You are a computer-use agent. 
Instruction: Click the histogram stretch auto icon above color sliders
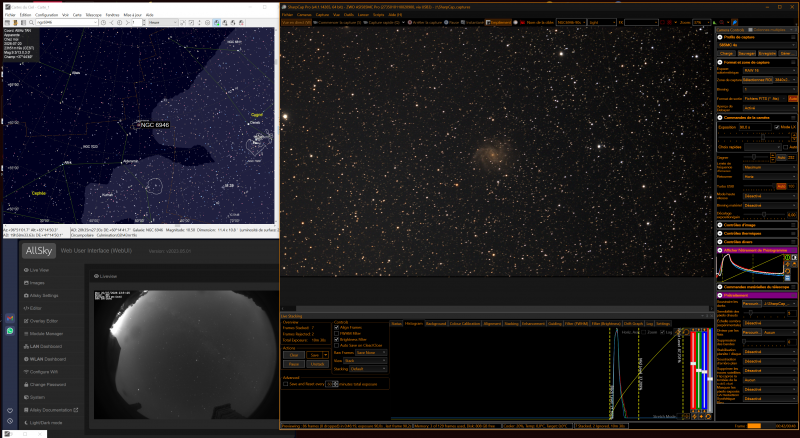(x=678, y=332)
